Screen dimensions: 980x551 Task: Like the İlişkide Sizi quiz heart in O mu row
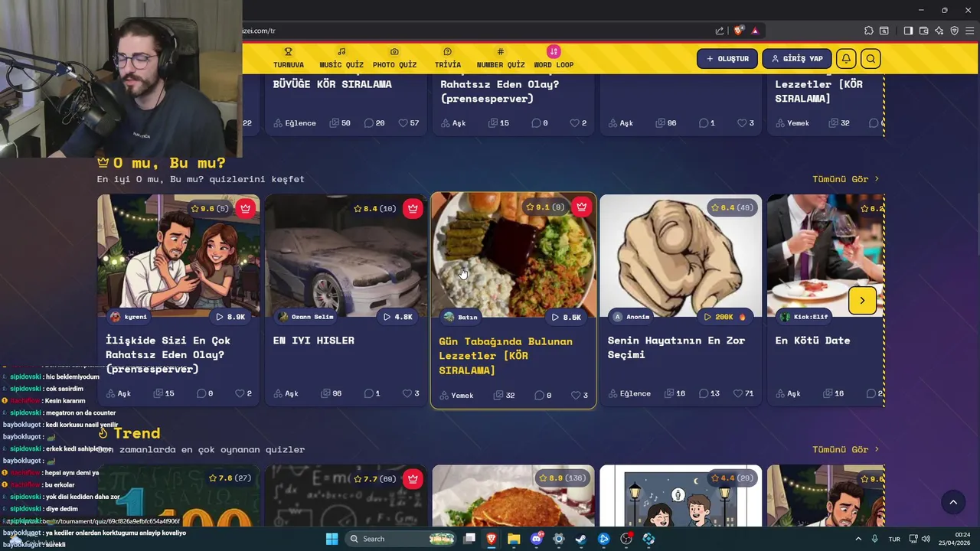240,393
